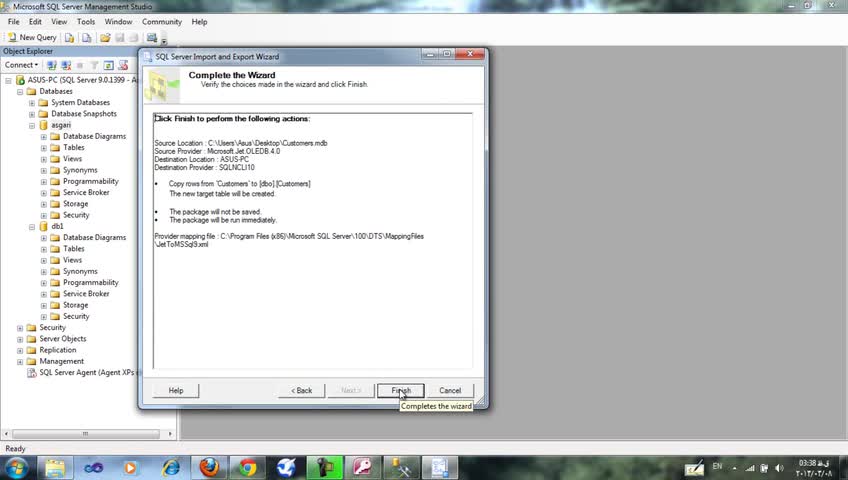Select Storage under asgari database
This screenshot has width=848, height=480.
click(x=75, y=204)
